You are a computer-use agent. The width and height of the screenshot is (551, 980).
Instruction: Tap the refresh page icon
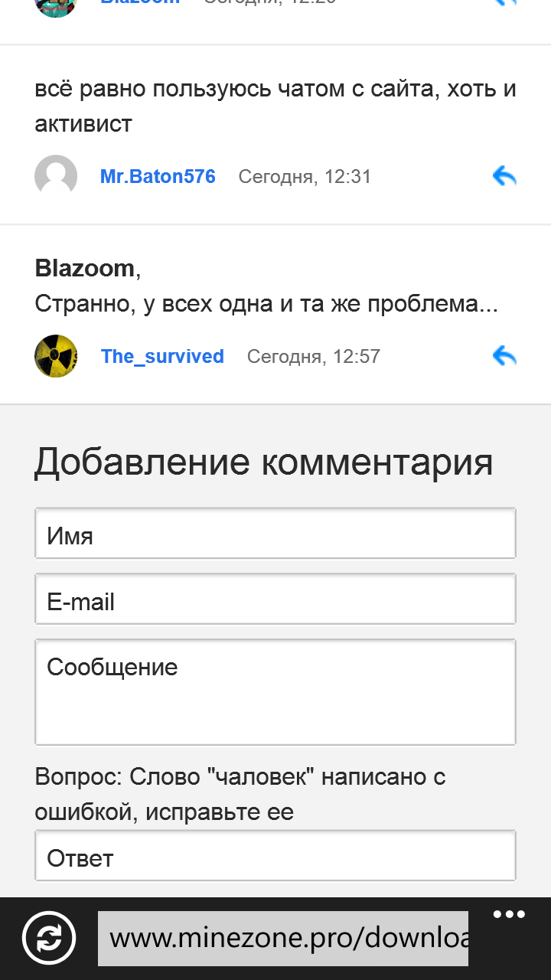point(49,938)
